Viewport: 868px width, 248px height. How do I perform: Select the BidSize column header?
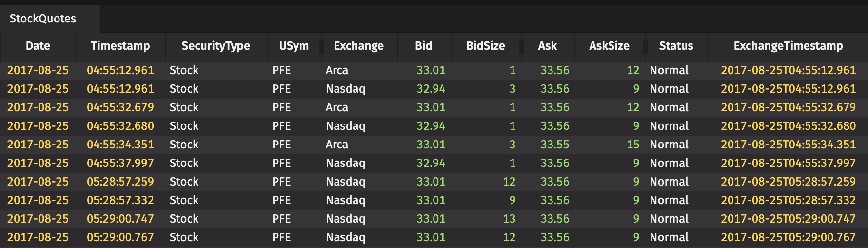pyautogui.click(x=486, y=46)
